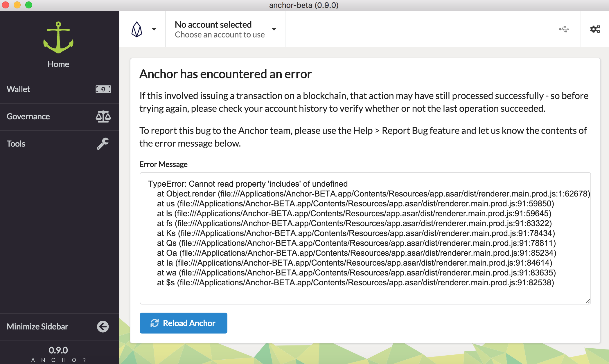609x364 pixels.
Task: Click the 'No account selected' label
Action: (213, 24)
